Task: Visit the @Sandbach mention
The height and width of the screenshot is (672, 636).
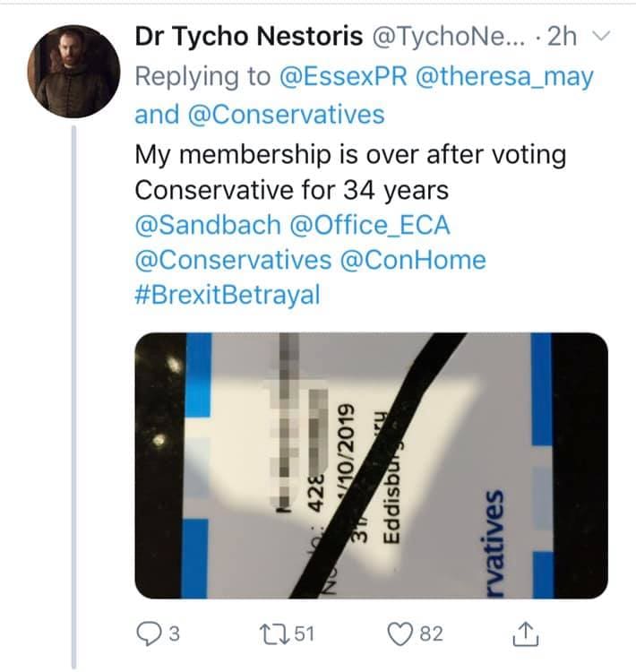Action: 208,225
